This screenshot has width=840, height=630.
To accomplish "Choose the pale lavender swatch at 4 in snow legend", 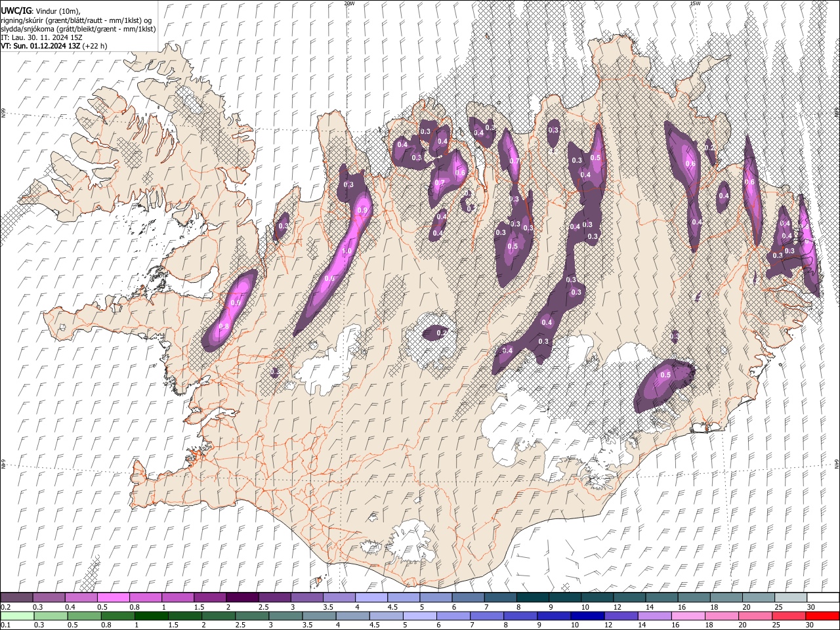I will click(371, 598).
